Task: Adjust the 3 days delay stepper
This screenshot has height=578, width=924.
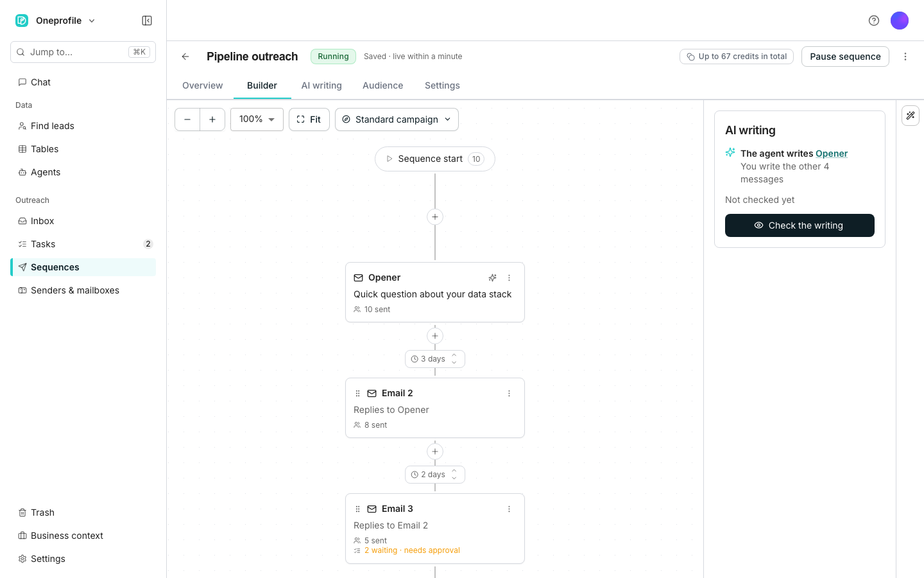Action: tap(454, 359)
